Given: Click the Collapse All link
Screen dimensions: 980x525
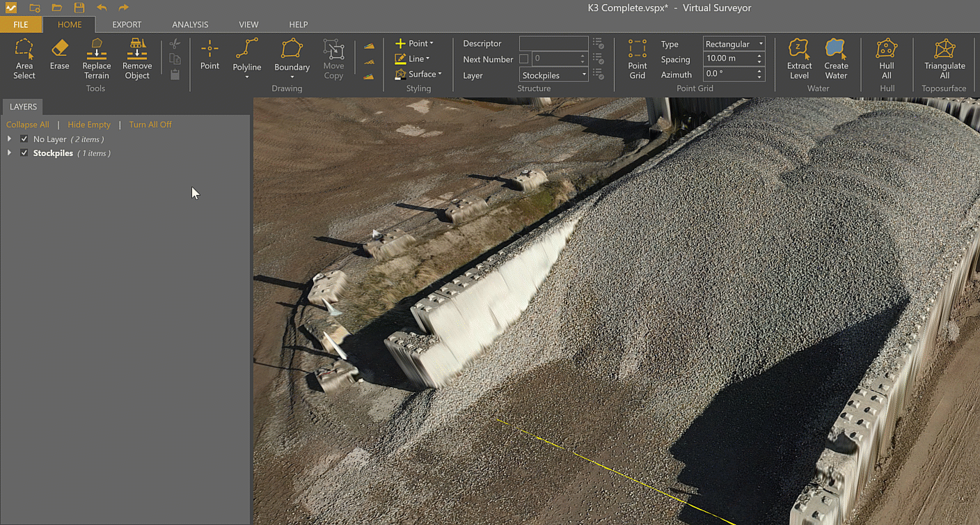Looking at the screenshot, I should click(x=28, y=125).
